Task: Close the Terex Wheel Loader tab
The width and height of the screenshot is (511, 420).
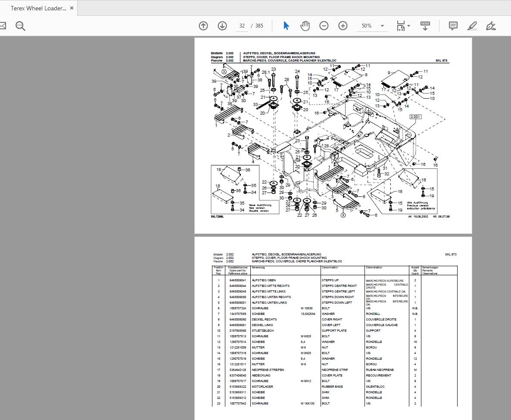Action: click(x=72, y=8)
